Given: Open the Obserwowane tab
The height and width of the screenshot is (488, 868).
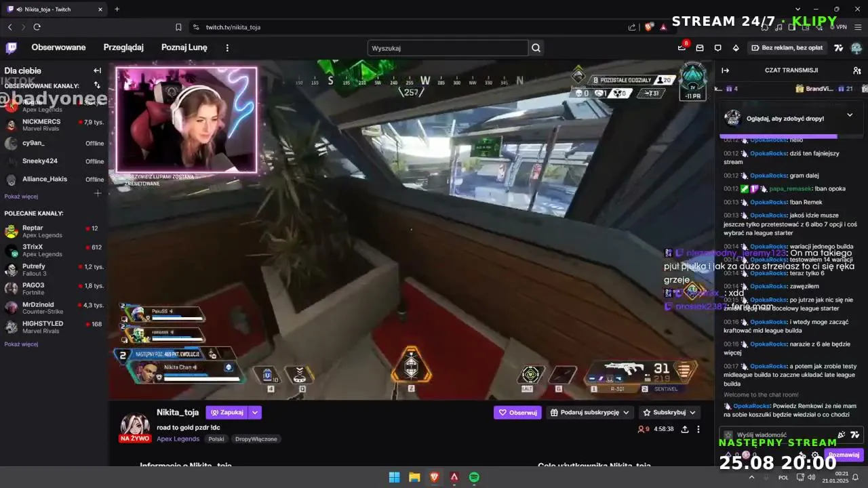Looking at the screenshot, I should tap(58, 47).
